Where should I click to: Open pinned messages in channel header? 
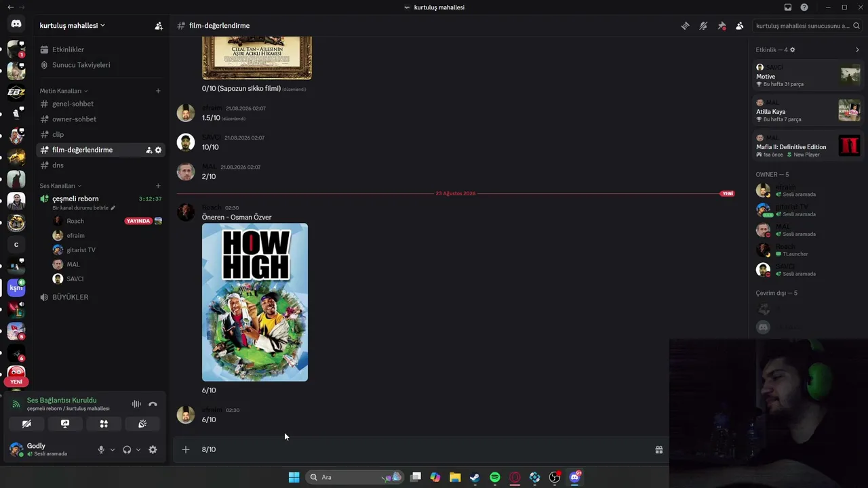(x=722, y=26)
